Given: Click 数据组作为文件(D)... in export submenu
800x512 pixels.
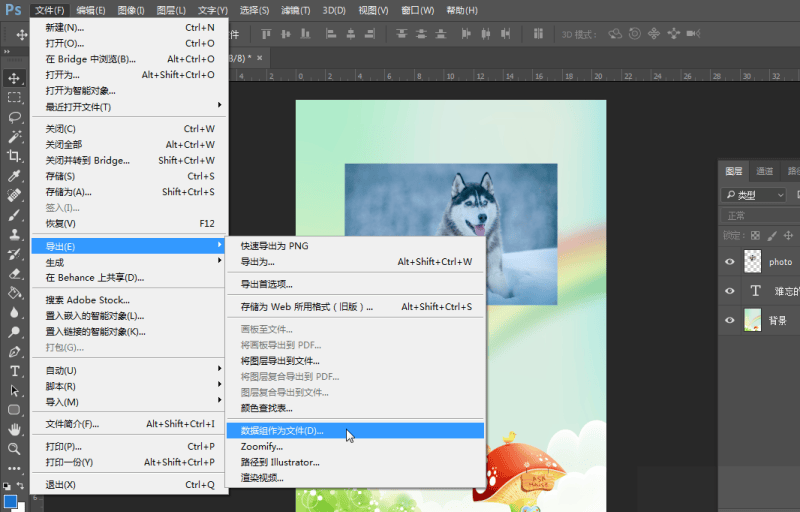Looking at the screenshot, I should [282, 431].
